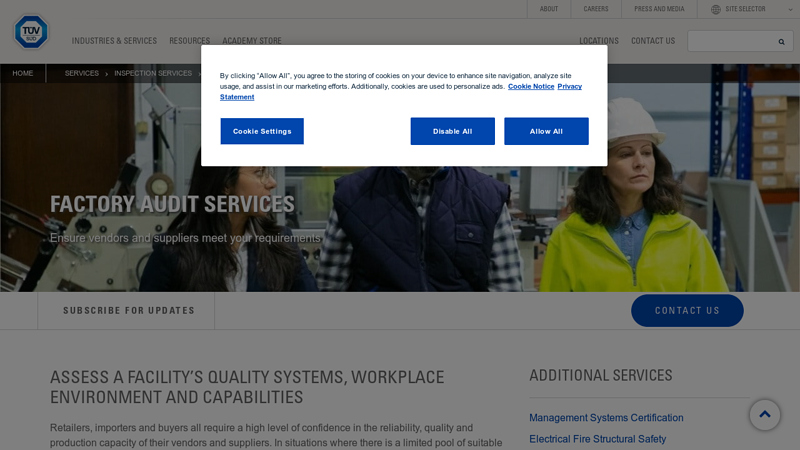
Task: Click the Allow All cookies button
Action: tap(546, 131)
